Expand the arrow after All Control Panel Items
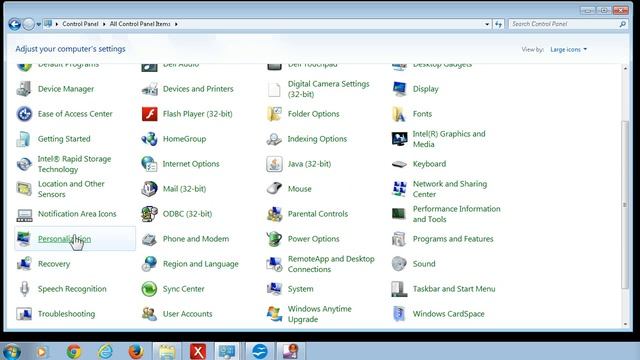This screenshot has height=360, width=640. click(x=176, y=24)
